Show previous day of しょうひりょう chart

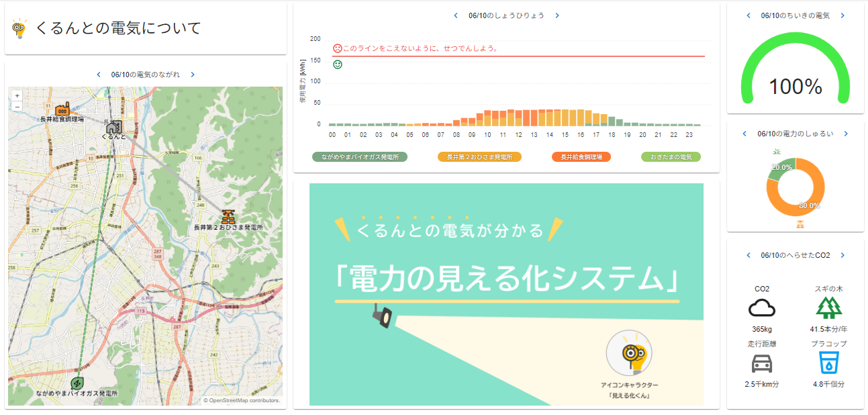[456, 15]
